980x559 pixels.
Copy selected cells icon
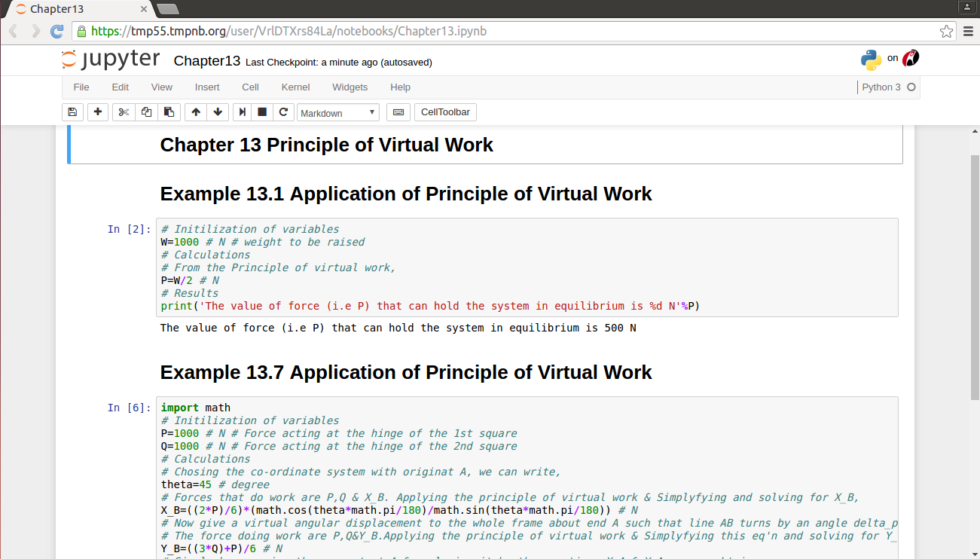click(x=146, y=112)
